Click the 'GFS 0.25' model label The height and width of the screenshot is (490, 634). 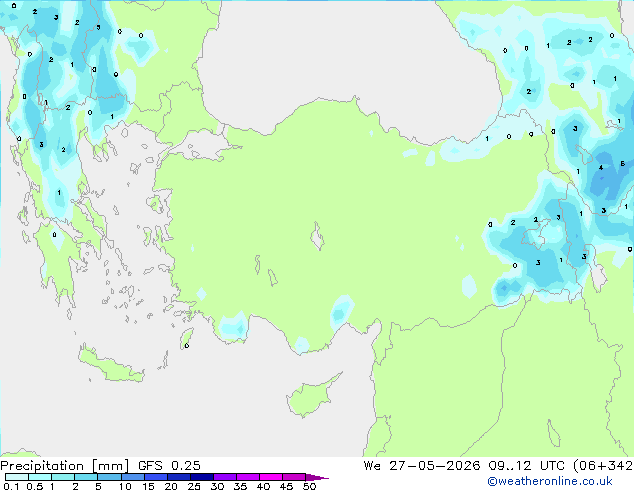pos(169,466)
